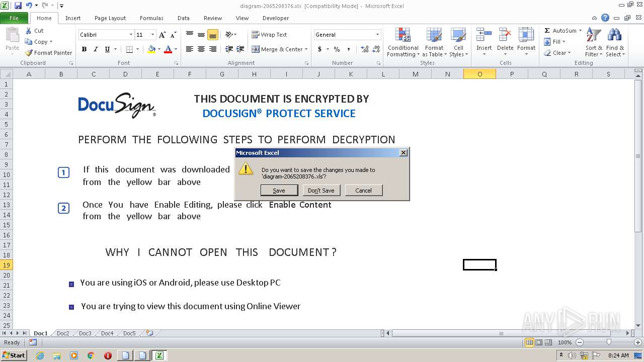Shrink font size with the small A icon
The width and height of the screenshot is (644, 362).
(174, 35)
